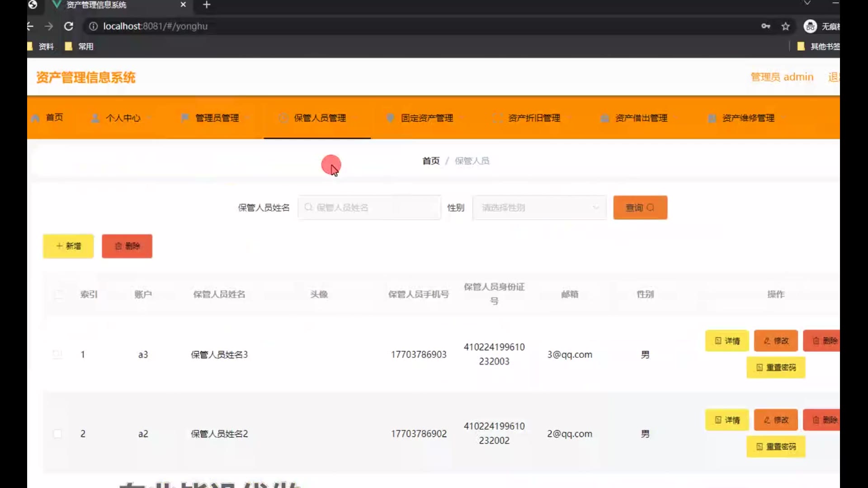The image size is (868, 488).
Task: Click the 保管人员身份证号 column header
Action: (x=494, y=294)
